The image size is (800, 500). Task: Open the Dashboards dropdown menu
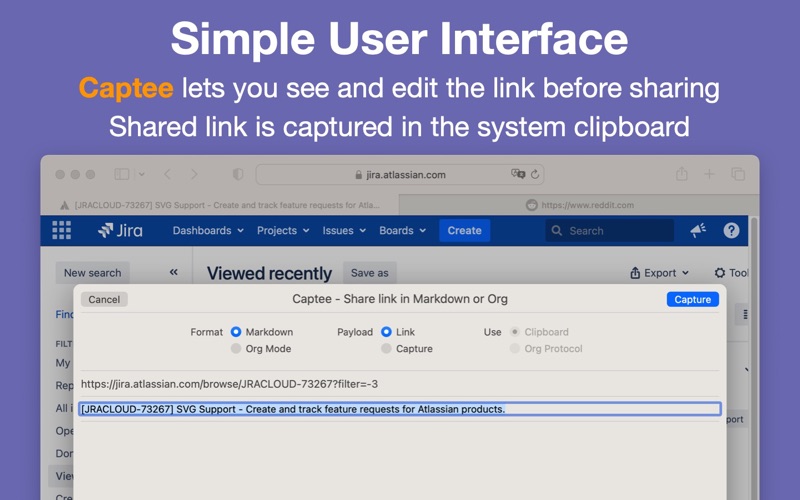point(208,231)
